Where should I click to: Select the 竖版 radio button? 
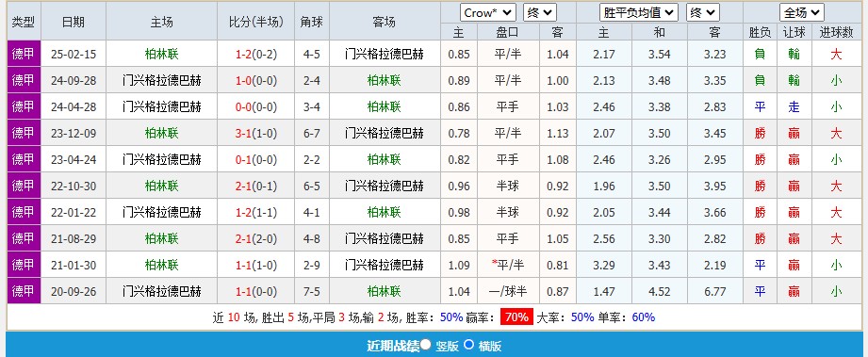[425, 344]
